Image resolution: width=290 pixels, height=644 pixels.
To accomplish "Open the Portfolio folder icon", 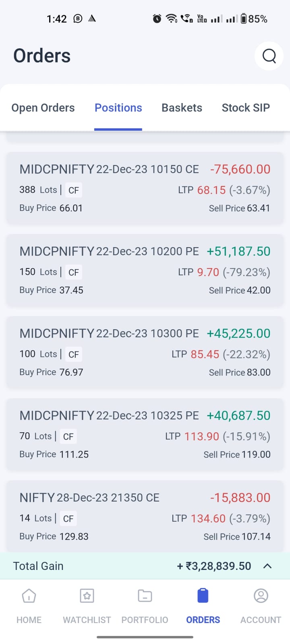I will (x=145, y=596).
